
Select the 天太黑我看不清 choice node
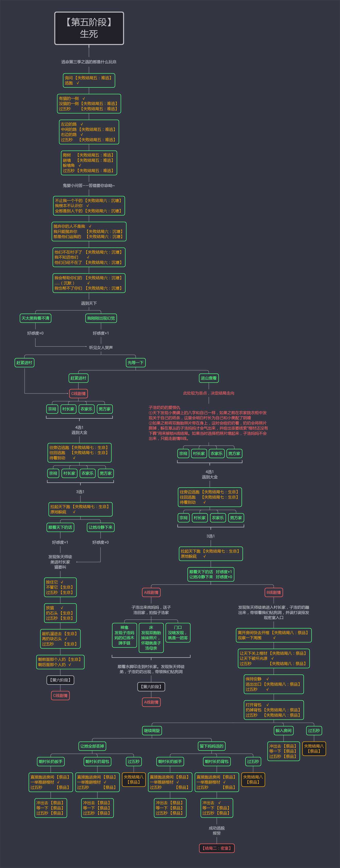click(36, 318)
